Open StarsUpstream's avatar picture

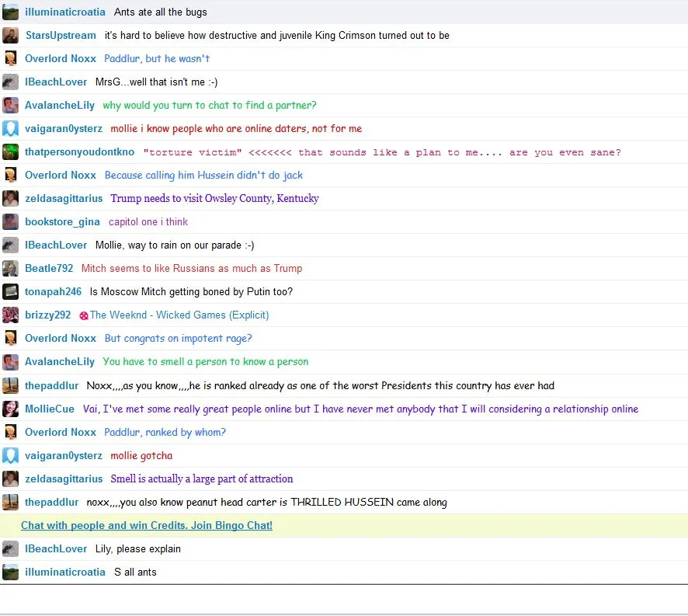11,35
